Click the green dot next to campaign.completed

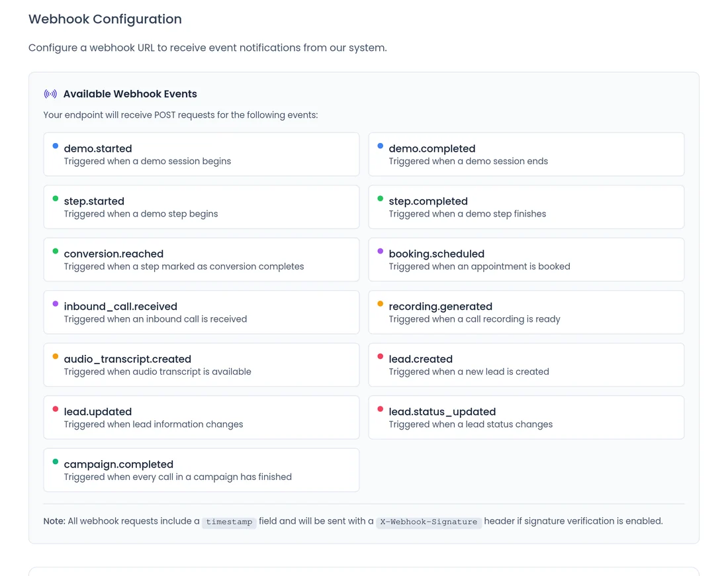pyautogui.click(x=55, y=461)
